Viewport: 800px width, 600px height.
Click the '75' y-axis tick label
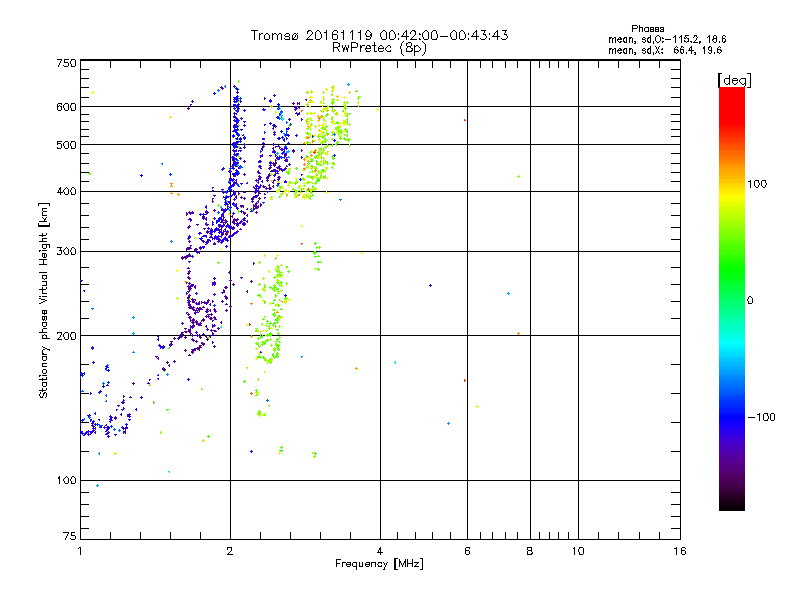70,536
